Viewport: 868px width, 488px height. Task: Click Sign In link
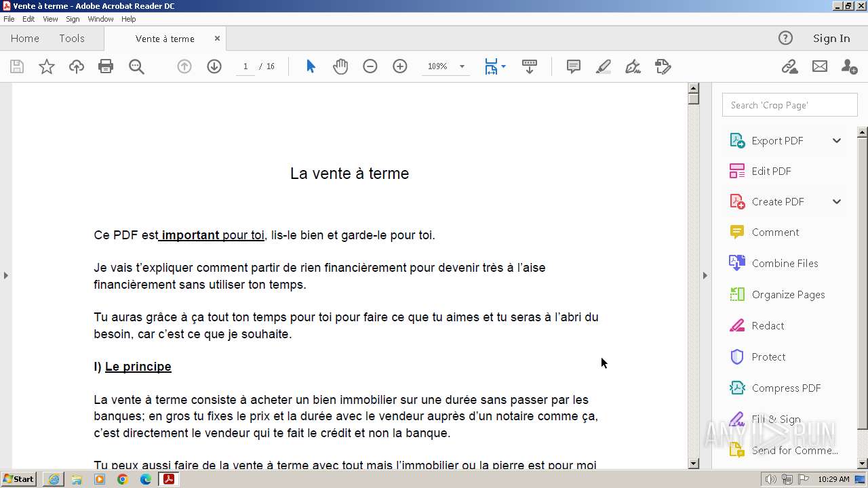click(831, 38)
